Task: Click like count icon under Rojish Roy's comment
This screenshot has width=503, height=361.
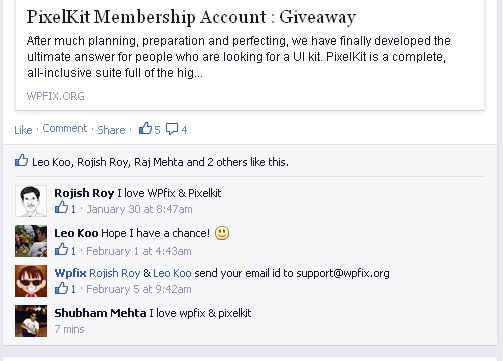Action: [61, 208]
